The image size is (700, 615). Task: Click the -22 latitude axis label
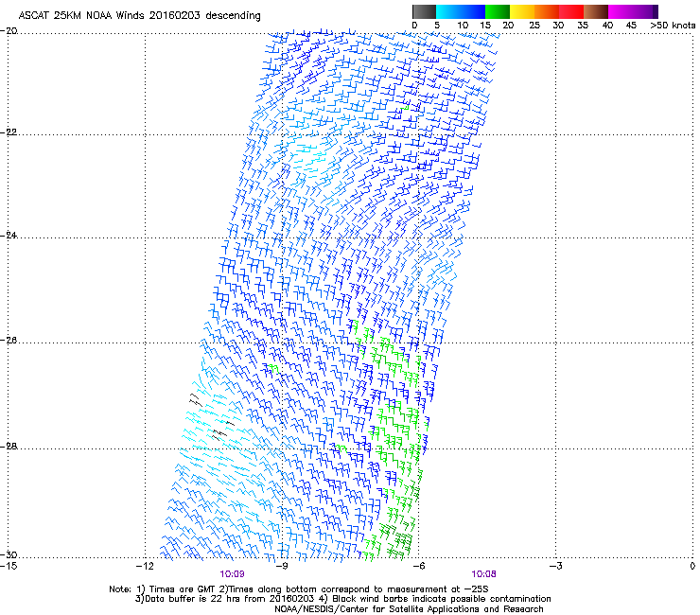click(9, 132)
